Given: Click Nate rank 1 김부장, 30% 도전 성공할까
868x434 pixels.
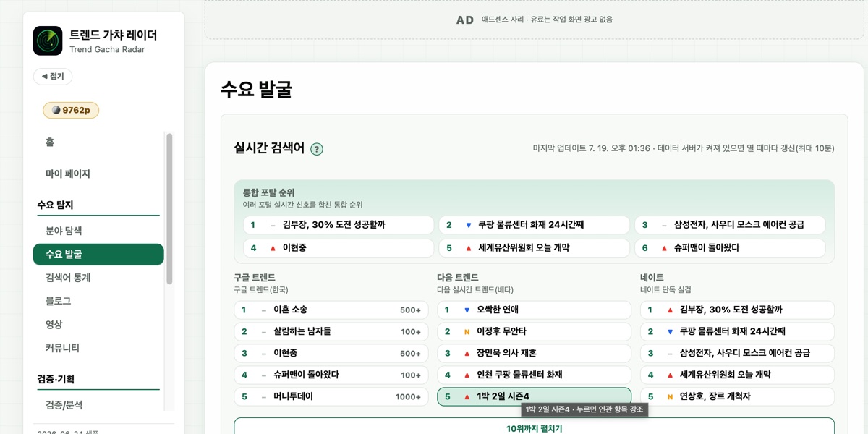Looking at the screenshot, I should click(x=737, y=310).
